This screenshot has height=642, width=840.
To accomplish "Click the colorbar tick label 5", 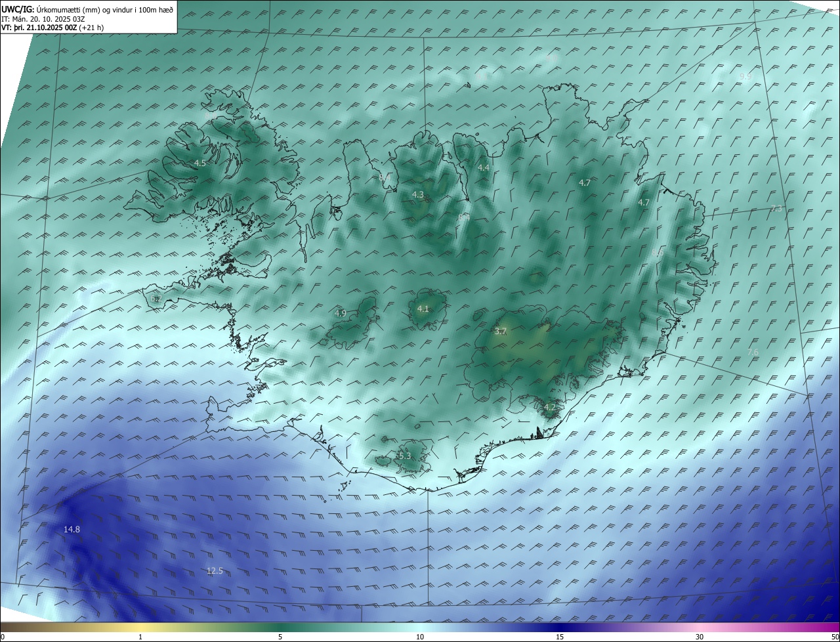I will tap(280, 637).
